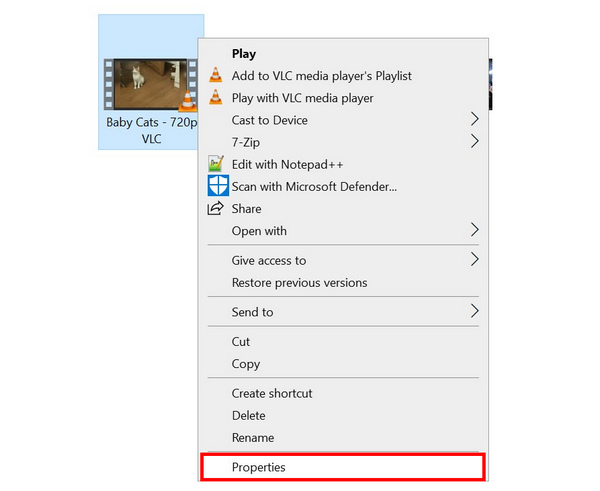Image resolution: width=600 pixels, height=491 pixels.
Task: Choose Play with VLC media player
Action: pyautogui.click(x=343, y=98)
